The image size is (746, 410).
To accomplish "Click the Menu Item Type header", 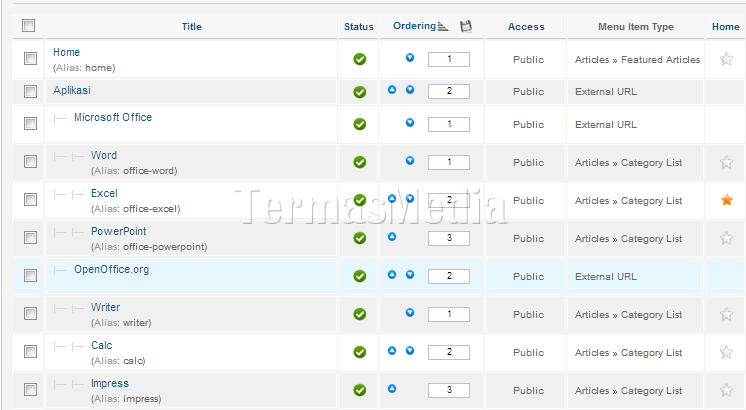I will coord(636,27).
